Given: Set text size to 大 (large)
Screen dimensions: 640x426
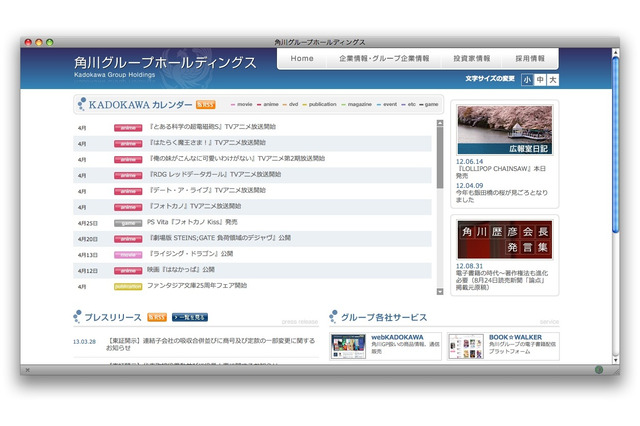Looking at the screenshot, I should coord(553,80).
